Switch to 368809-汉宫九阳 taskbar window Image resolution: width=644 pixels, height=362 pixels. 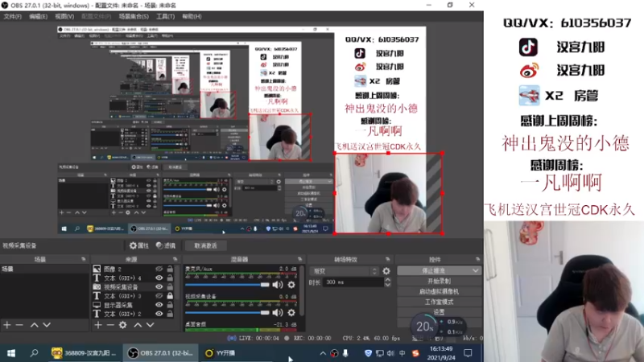84,353
